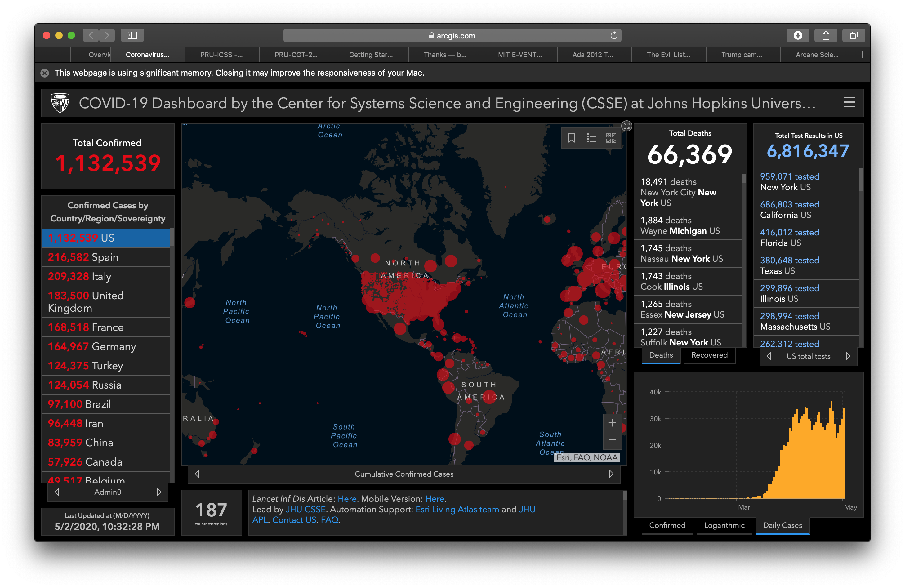
Task: Go back in Safari history
Action: 91,35
